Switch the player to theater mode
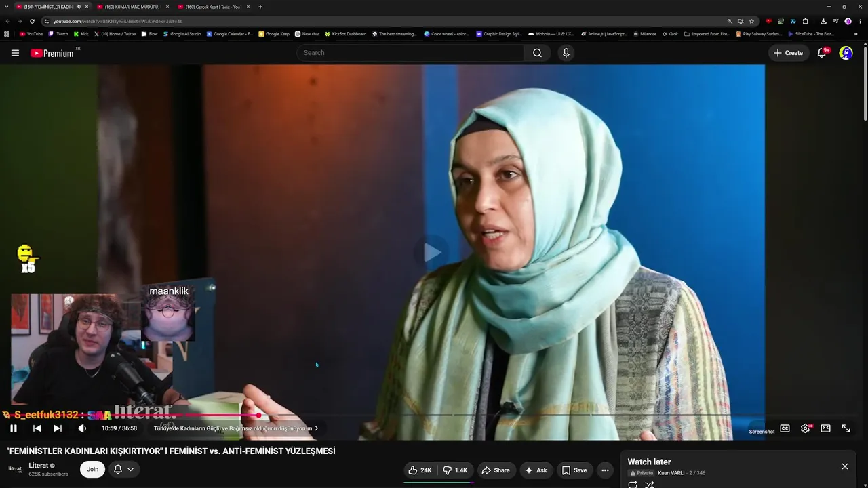The width and height of the screenshot is (868, 488). (825, 428)
